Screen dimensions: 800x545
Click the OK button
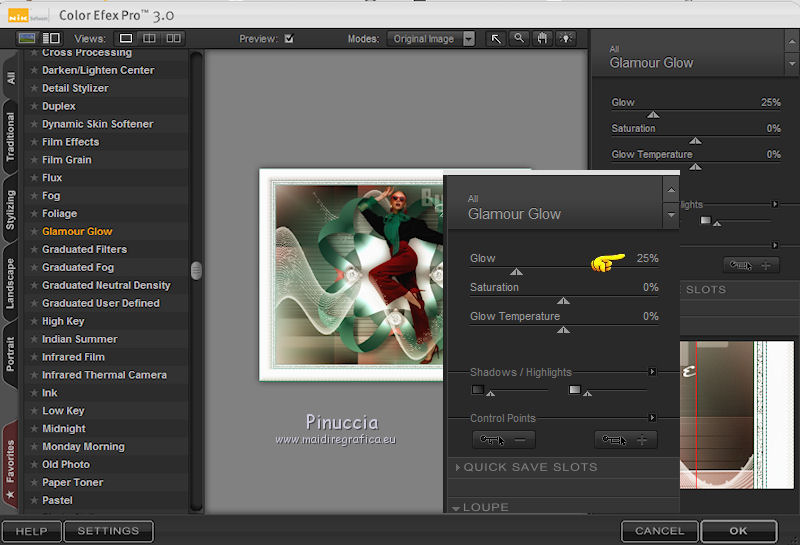pyautogui.click(x=738, y=531)
